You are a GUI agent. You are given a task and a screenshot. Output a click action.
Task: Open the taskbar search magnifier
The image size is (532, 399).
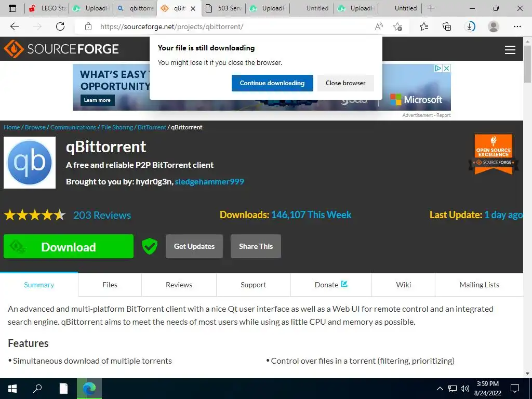click(x=37, y=388)
